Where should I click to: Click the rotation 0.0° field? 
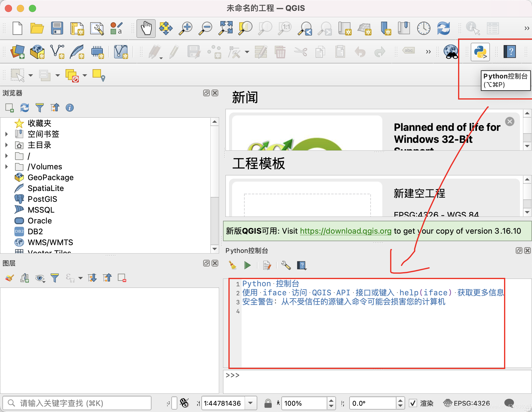(x=373, y=403)
